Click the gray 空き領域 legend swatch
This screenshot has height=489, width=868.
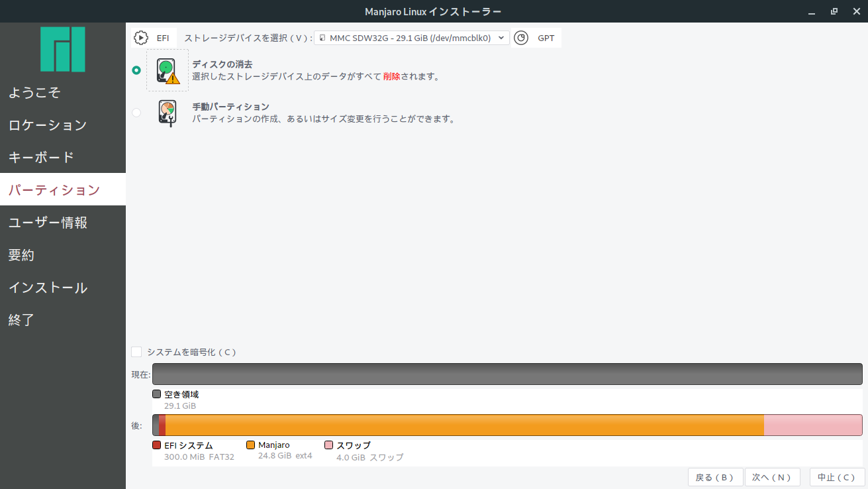(x=157, y=394)
